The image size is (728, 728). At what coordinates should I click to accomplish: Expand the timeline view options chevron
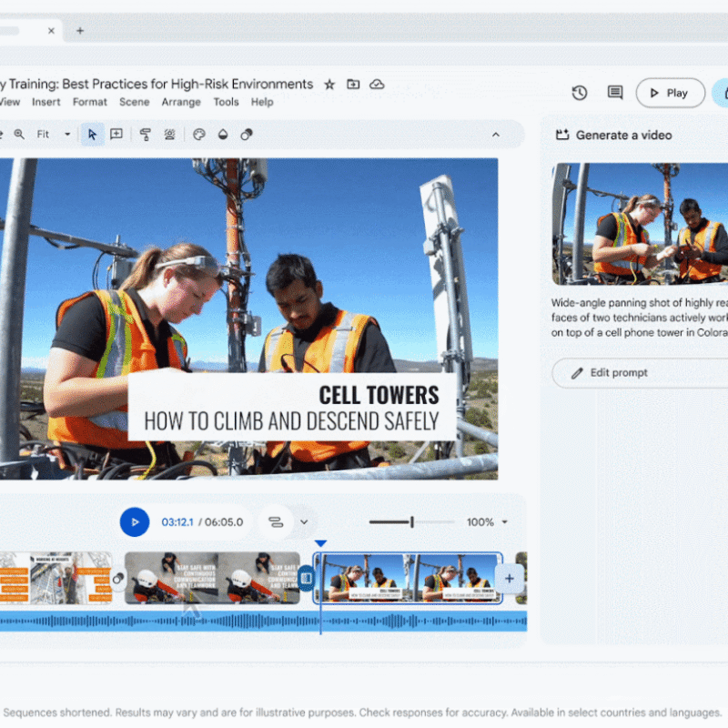(x=304, y=522)
